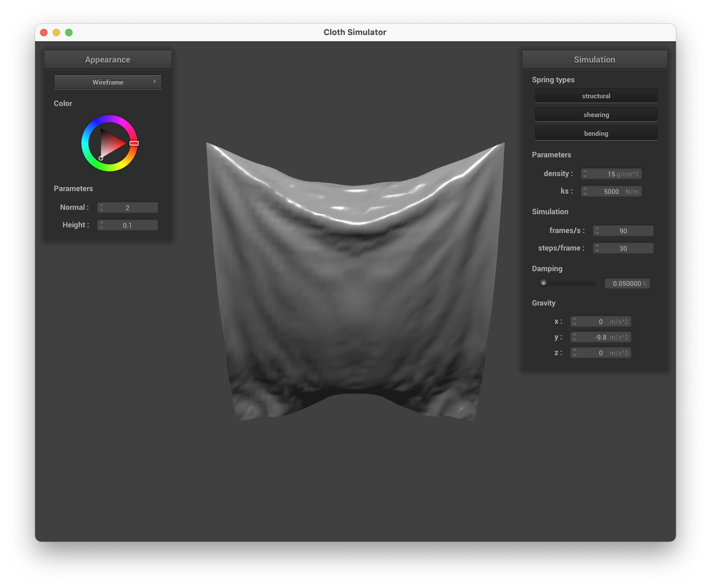
Task: Click the Simulation panel header
Action: (x=594, y=59)
